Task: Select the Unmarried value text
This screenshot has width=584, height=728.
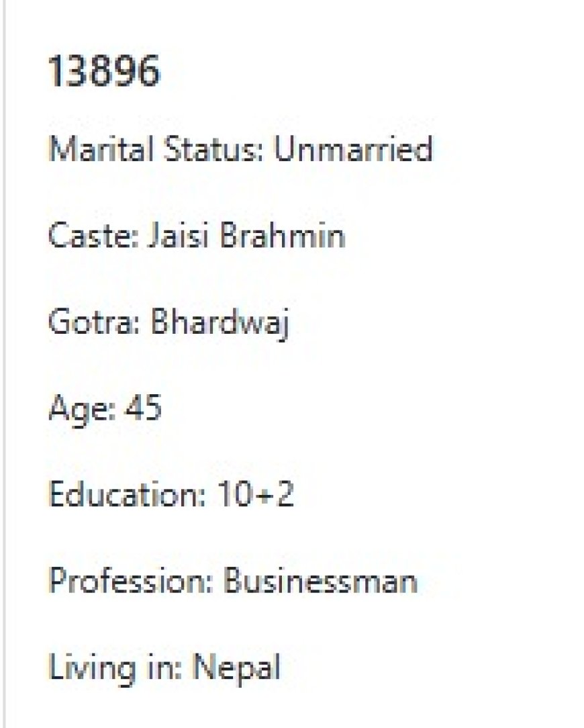Action: [x=352, y=148]
